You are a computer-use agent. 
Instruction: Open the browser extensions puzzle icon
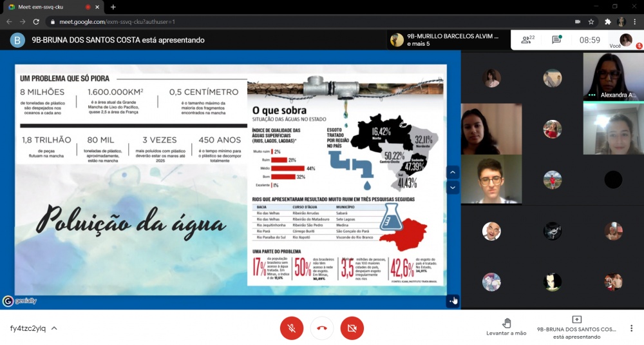[608, 22]
